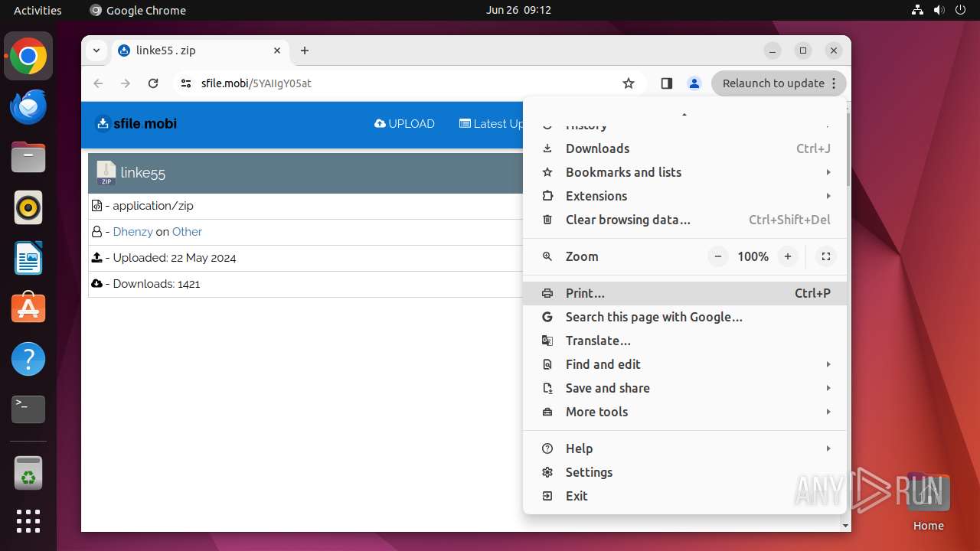Switch to the linke55.zip tab
Viewport: 980px width, 551px height.
(201, 51)
